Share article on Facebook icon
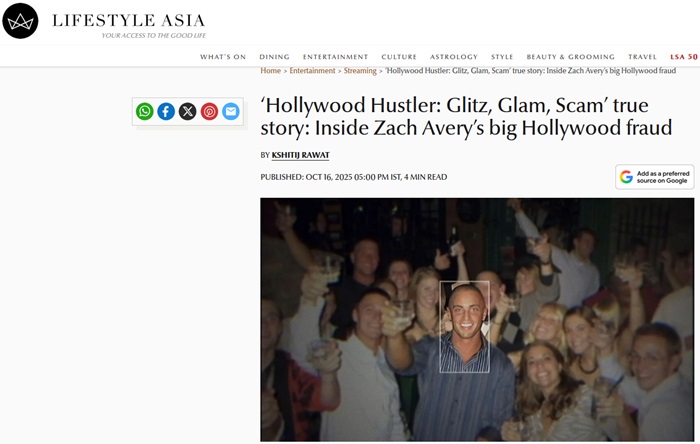 pyautogui.click(x=166, y=111)
